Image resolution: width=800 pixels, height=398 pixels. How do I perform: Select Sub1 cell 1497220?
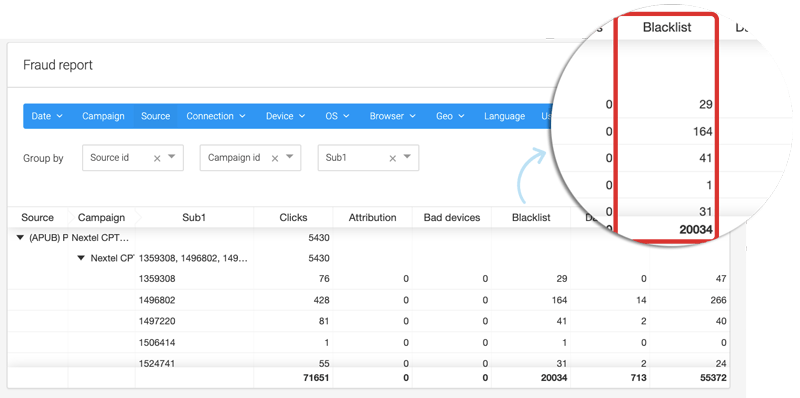pos(157,321)
